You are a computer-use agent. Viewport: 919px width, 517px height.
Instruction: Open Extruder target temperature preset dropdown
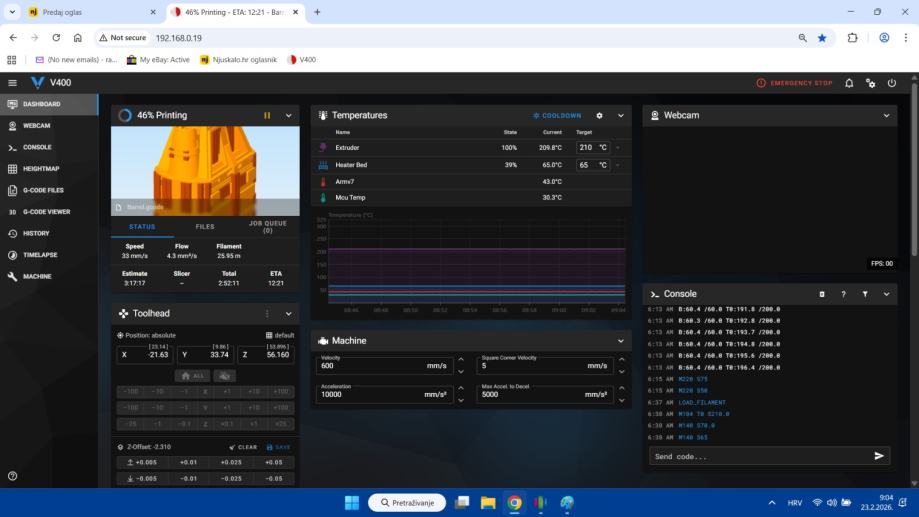pos(618,148)
